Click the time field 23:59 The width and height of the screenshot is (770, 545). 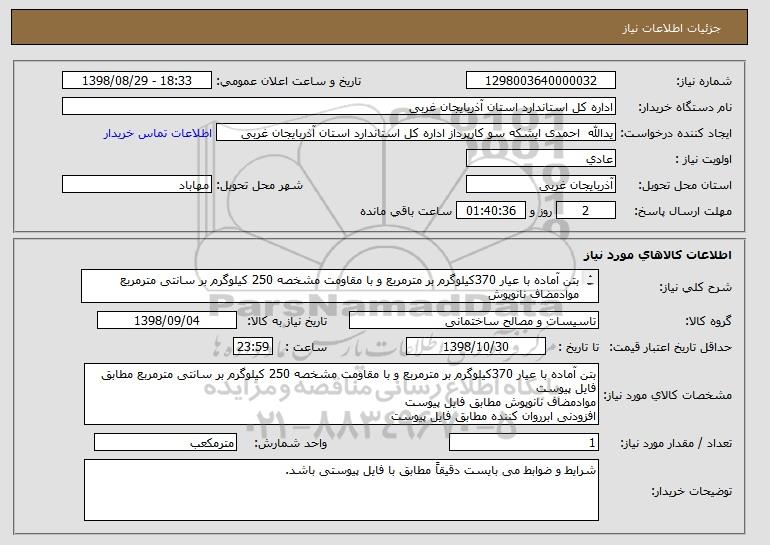[253, 347]
